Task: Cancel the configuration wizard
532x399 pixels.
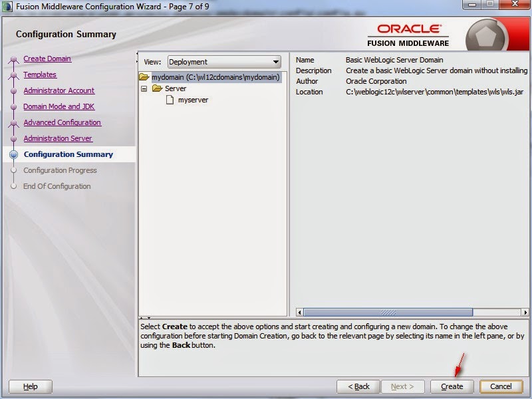Action: pyautogui.click(x=501, y=386)
